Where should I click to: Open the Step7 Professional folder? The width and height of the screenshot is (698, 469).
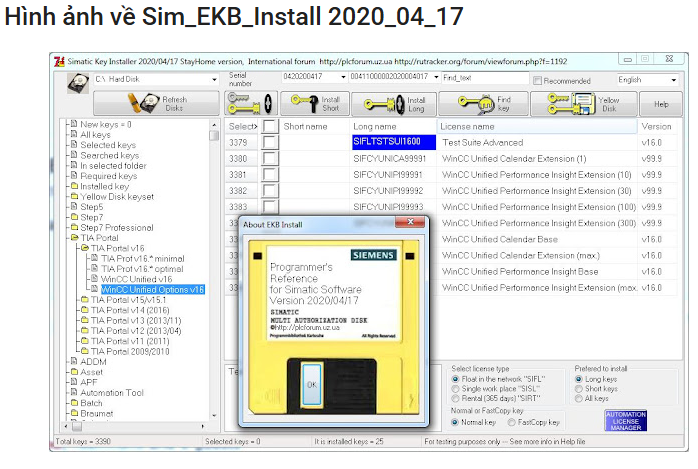click(117, 228)
